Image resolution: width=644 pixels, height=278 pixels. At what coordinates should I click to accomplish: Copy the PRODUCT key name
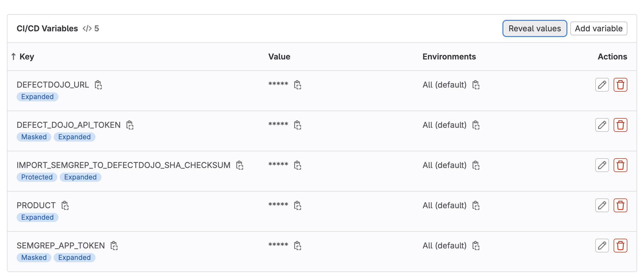click(x=65, y=206)
